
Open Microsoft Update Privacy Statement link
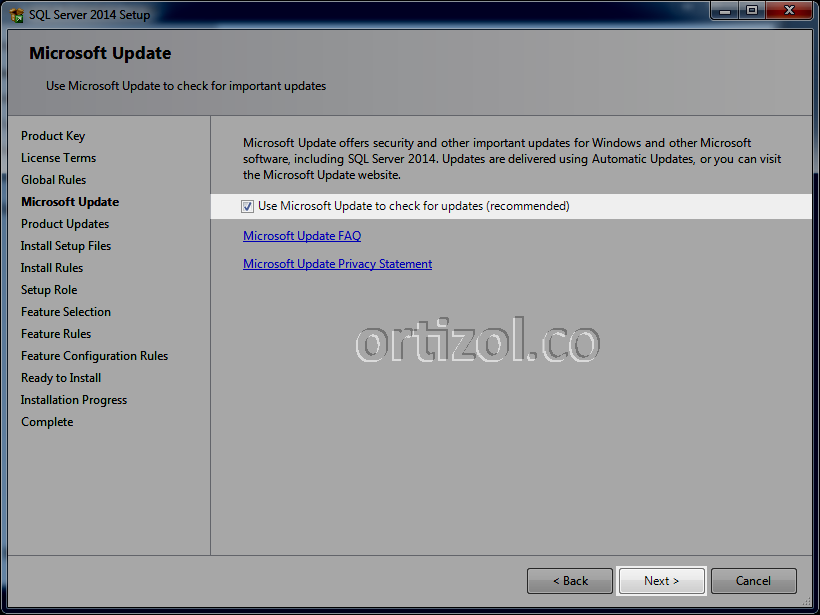[x=337, y=264]
